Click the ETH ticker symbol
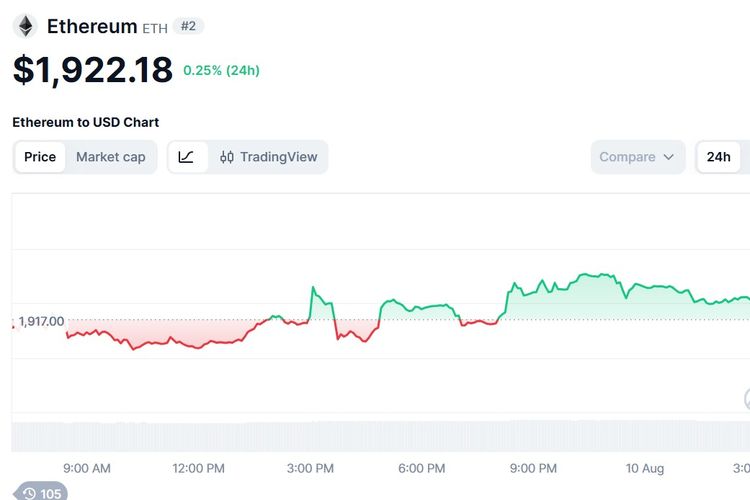750x500 pixels. coord(155,29)
